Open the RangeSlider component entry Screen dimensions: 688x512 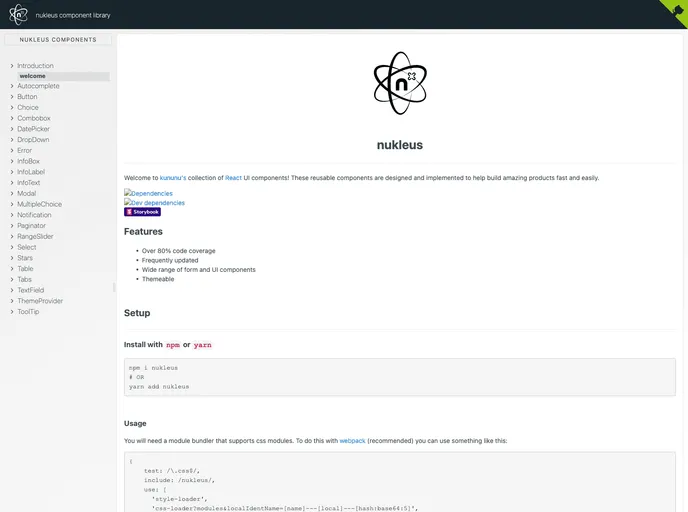pyautogui.click(x=35, y=236)
